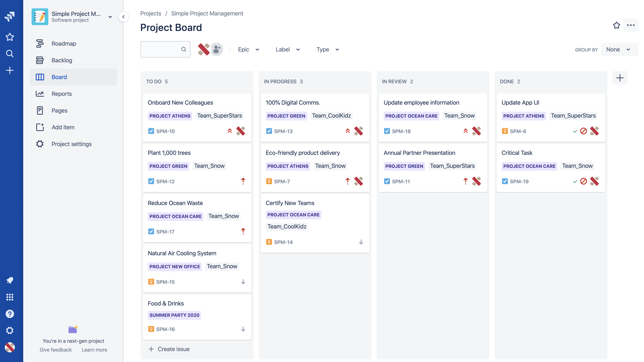The height and width of the screenshot is (362, 644).
Task: Expand the Epic filter dropdown
Action: 248,50
